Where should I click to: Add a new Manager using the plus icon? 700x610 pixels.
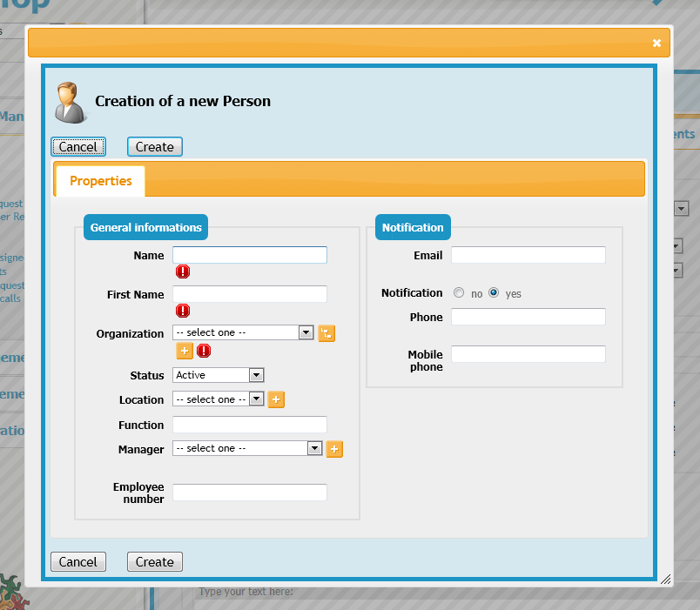click(x=334, y=448)
